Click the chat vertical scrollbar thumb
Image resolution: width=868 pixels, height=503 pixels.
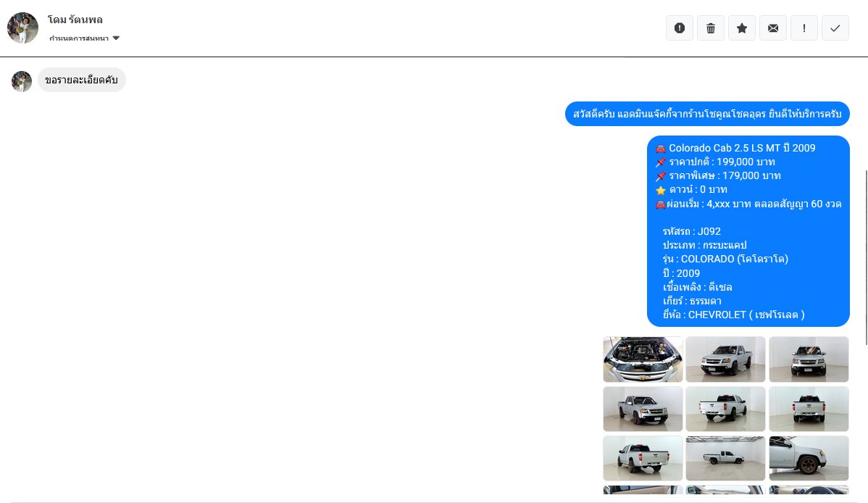coord(866,258)
